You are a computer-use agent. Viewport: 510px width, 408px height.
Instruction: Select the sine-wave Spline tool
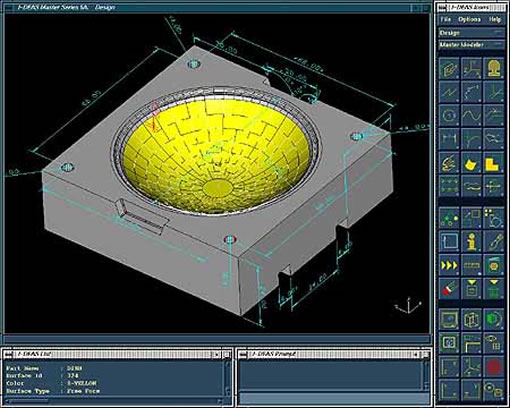471,115
